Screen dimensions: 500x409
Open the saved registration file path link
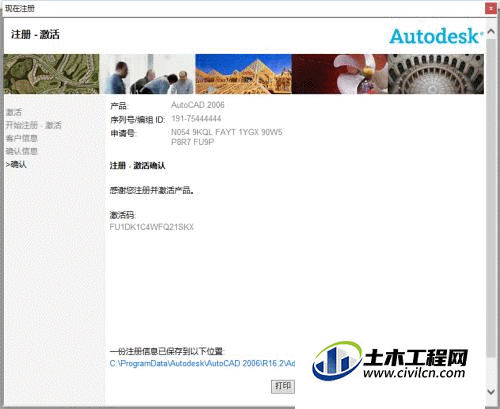click(202, 363)
